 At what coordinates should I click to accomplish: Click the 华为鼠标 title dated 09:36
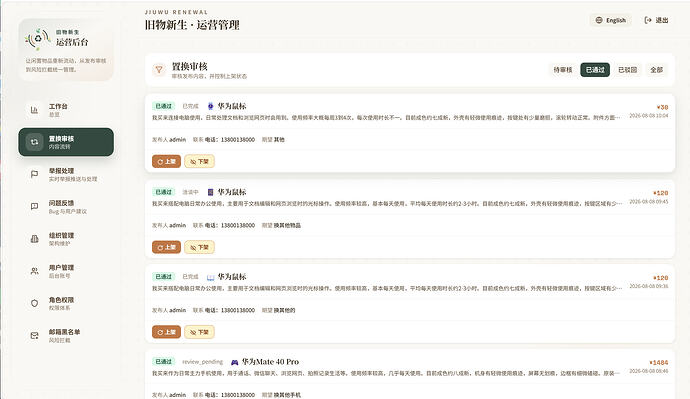point(232,277)
